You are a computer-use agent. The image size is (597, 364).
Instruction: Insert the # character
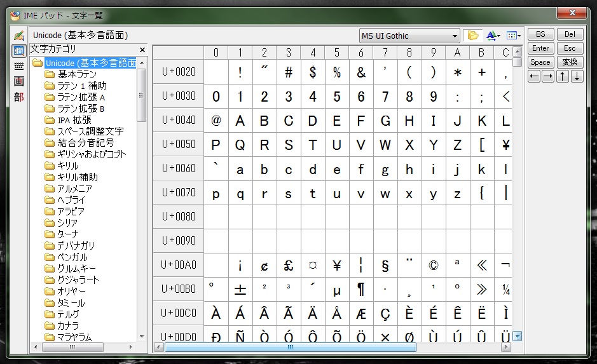click(289, 72)
